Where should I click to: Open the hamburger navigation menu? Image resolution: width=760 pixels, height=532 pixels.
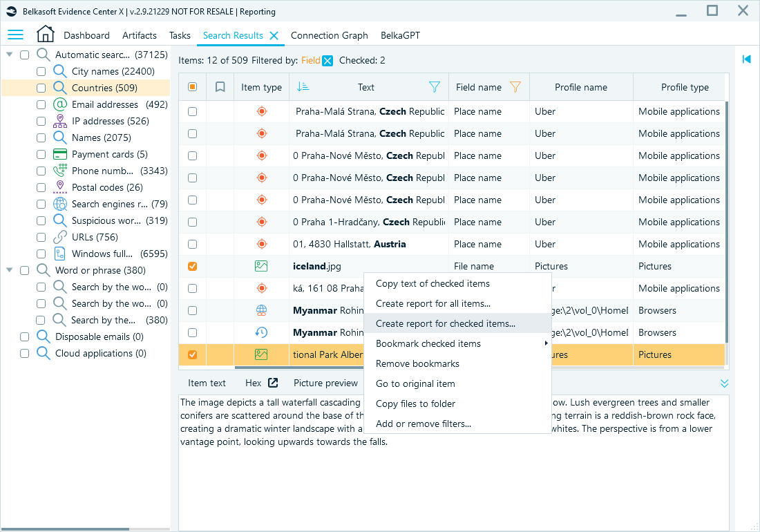coord(15,35)
